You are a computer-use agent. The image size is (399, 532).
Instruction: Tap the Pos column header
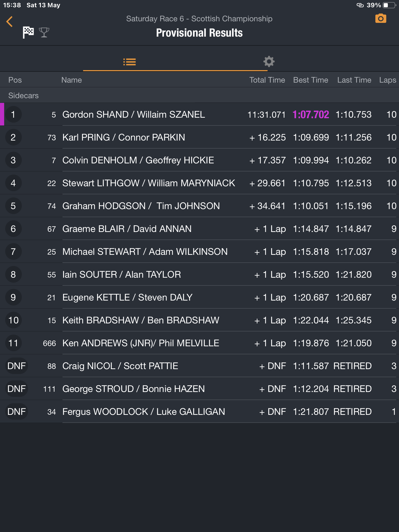click(x=15, y=80)
